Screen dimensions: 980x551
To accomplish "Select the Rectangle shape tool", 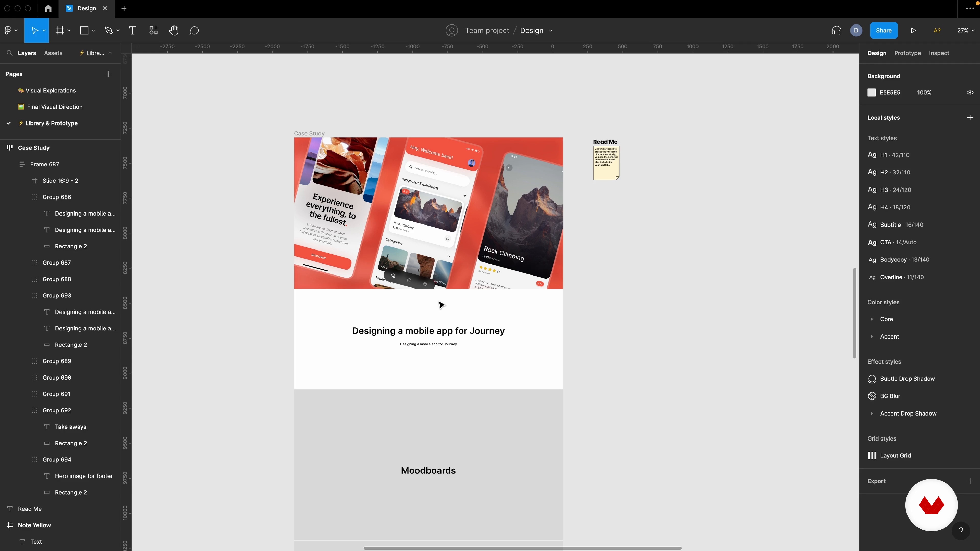I will (84, 30).
